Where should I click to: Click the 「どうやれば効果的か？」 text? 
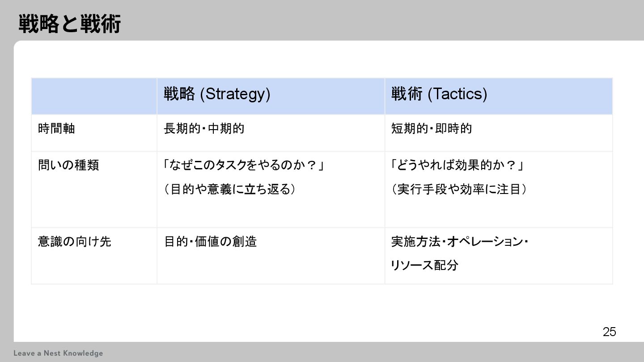457,165
